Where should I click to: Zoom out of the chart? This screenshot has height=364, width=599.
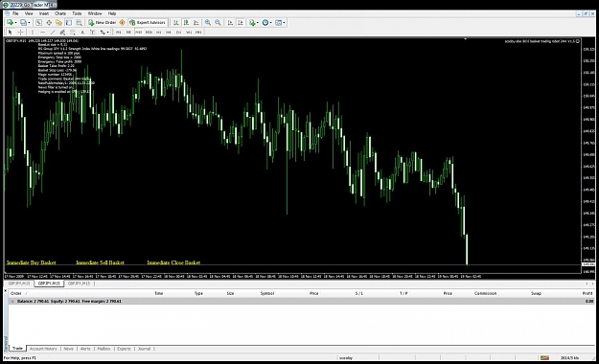[218, 23]
